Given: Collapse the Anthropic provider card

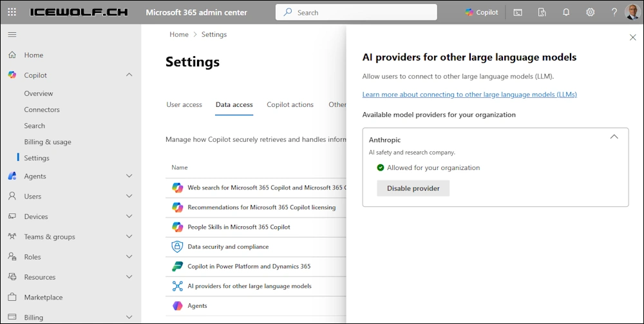Looking at the screenshot, I should (614, 137).
